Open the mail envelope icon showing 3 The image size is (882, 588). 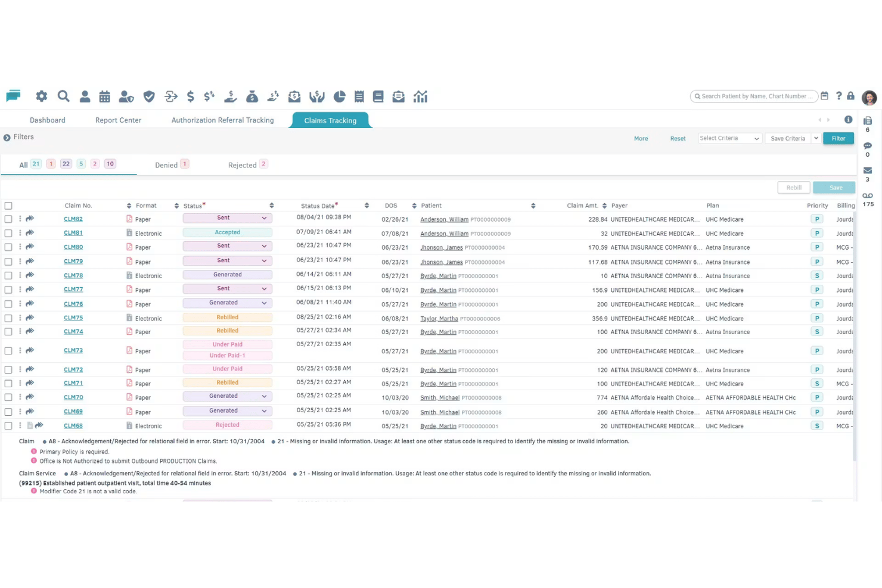868,171
